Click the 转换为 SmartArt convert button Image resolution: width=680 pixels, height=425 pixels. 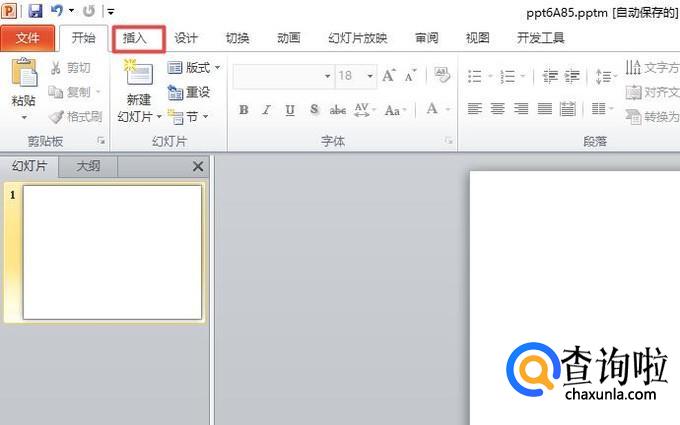click(x=652, y=116)
